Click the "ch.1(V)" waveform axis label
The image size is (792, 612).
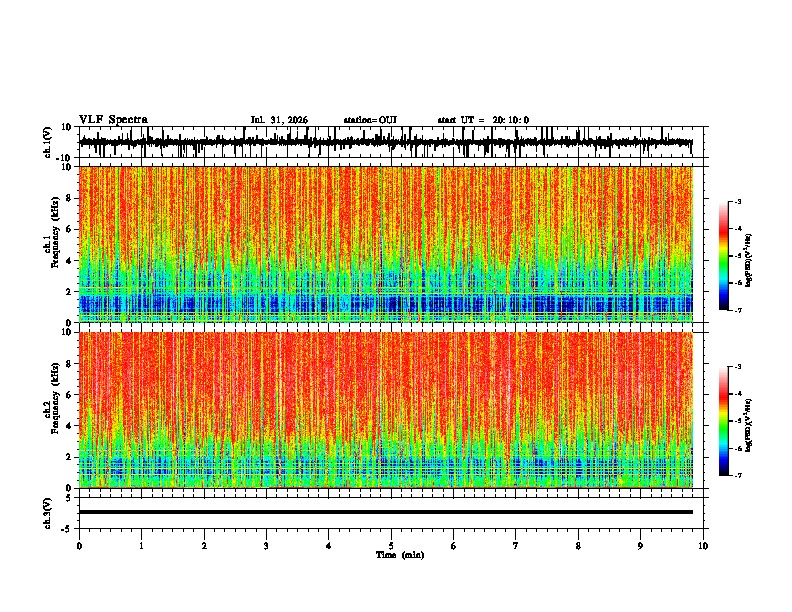[48, 142]
